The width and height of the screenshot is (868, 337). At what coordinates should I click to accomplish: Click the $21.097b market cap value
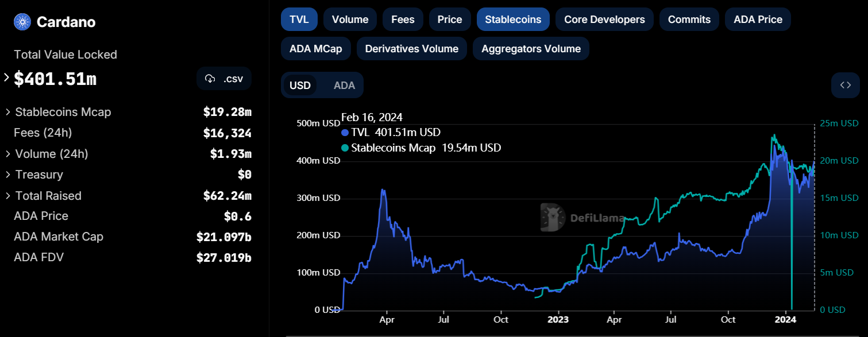(223, 237)
